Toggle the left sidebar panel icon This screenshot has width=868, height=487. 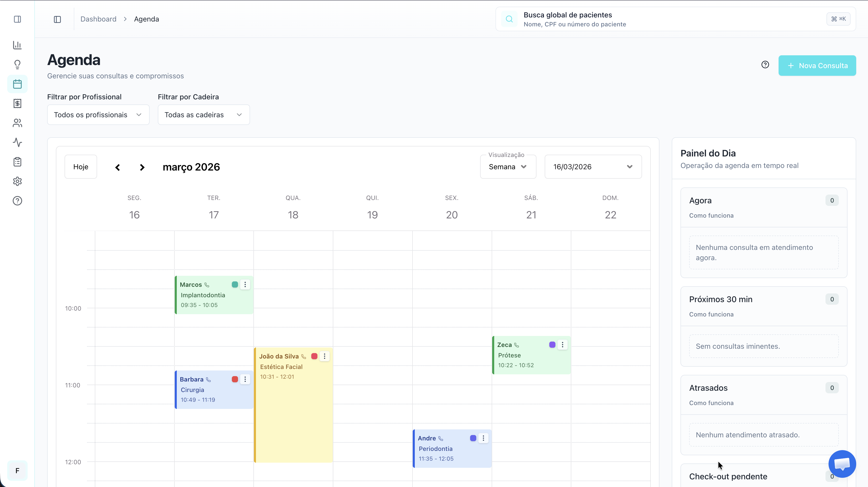point(17,19)
